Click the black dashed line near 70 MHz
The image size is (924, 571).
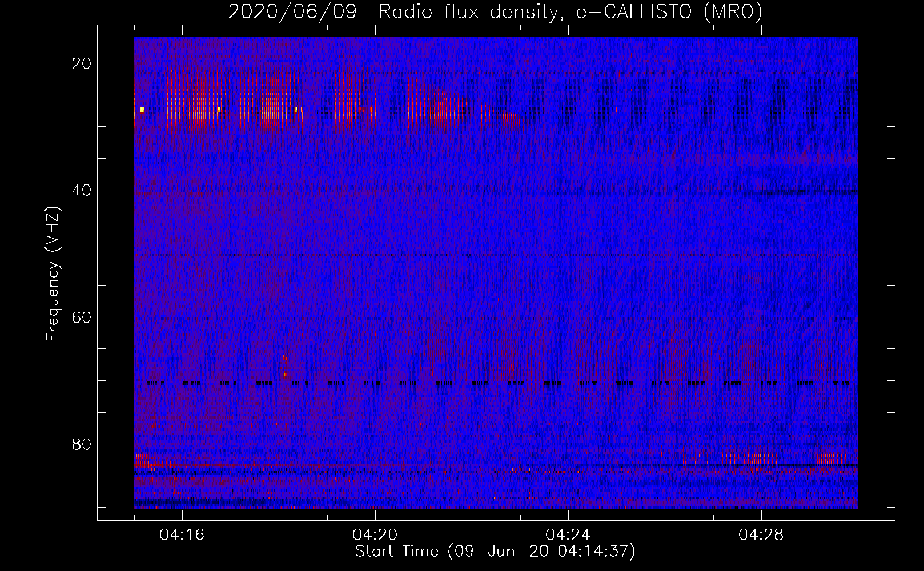(497, 383)
